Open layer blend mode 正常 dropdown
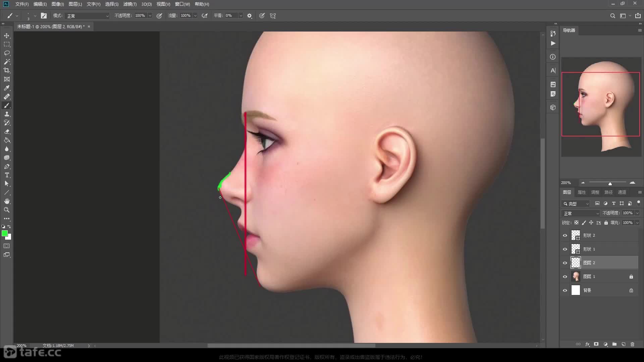This screenshot has width=644, height=362. (x=581, y=214)
